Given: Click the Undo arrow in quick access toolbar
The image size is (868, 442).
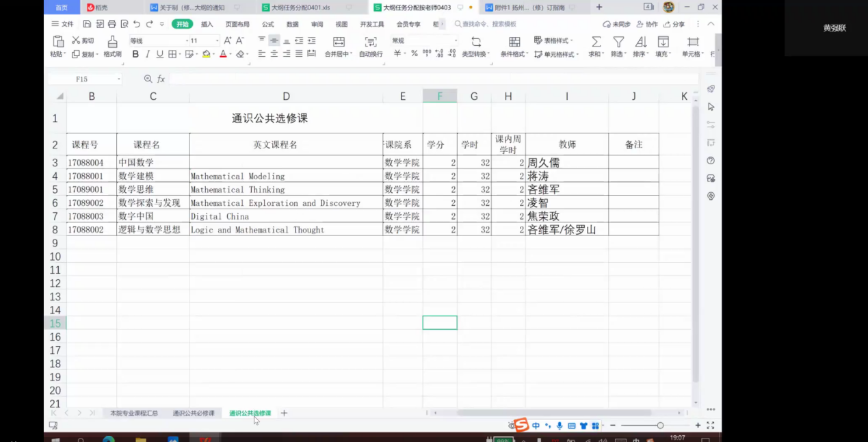Looking at the screenshot, I should [x=137, y=24].
